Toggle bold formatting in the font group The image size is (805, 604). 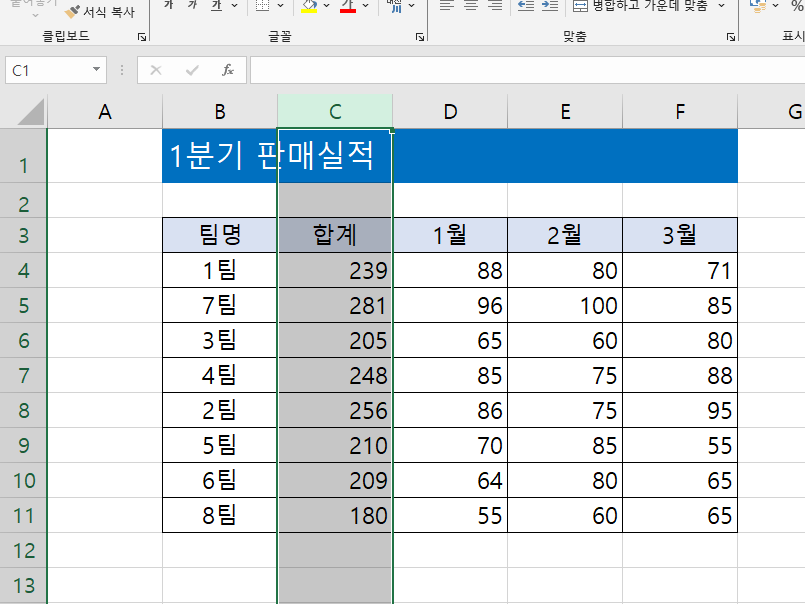[168, 5]
